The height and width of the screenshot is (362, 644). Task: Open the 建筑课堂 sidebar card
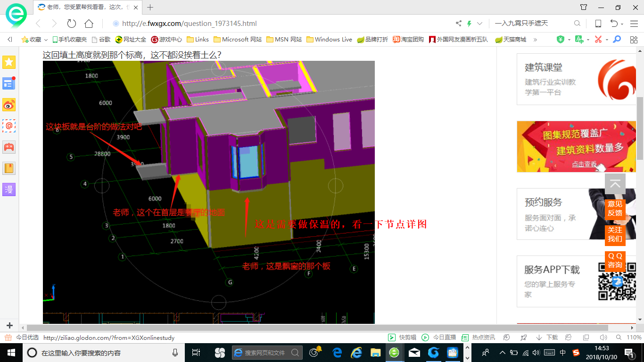pos(577,79)
